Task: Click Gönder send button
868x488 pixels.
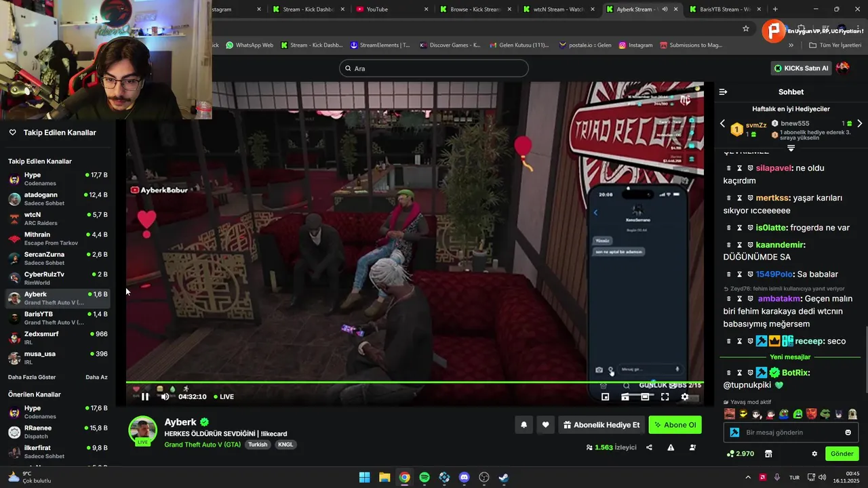Action: tap(842, 453)
